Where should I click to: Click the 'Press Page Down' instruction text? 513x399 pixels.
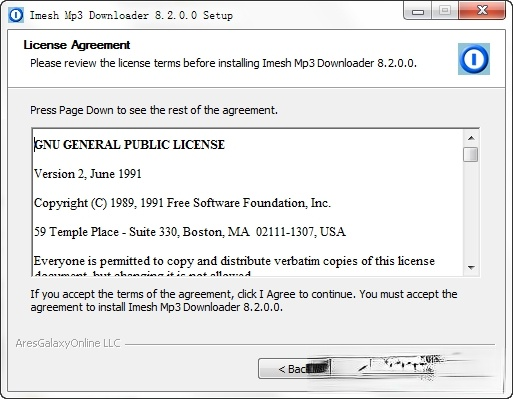[154, 110]
